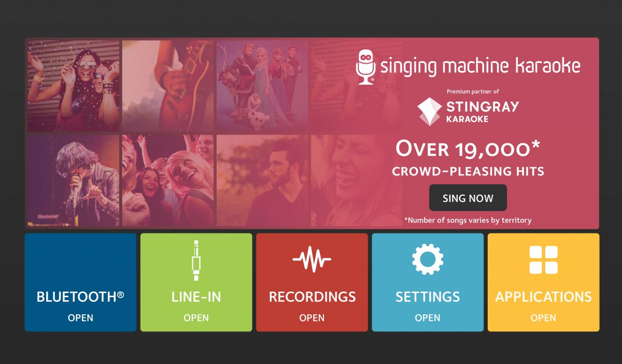
Task: Click the Settings gear icon
Action: pyautogui.click(x=428, y=259)
